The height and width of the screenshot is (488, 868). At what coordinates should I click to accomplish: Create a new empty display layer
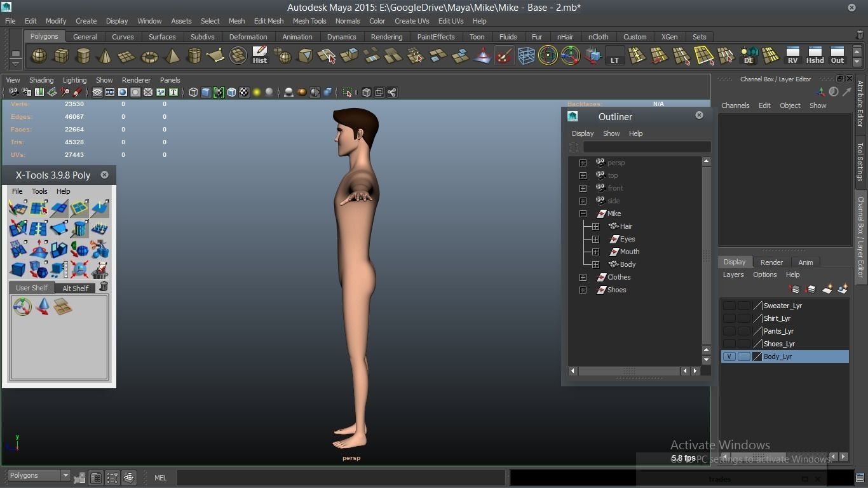point(827,289)
